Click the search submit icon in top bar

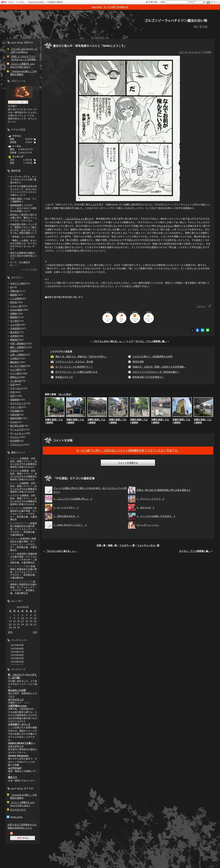click(209, 2)
